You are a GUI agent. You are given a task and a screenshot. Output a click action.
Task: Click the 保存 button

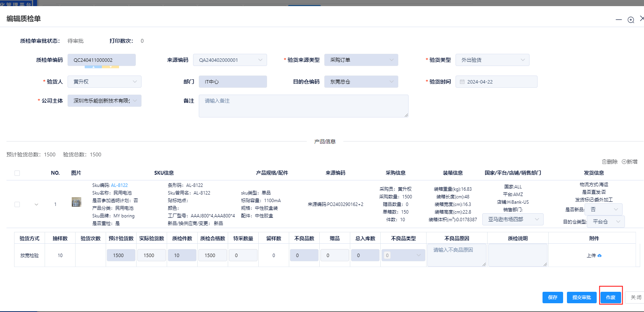[x=552, y=298]
